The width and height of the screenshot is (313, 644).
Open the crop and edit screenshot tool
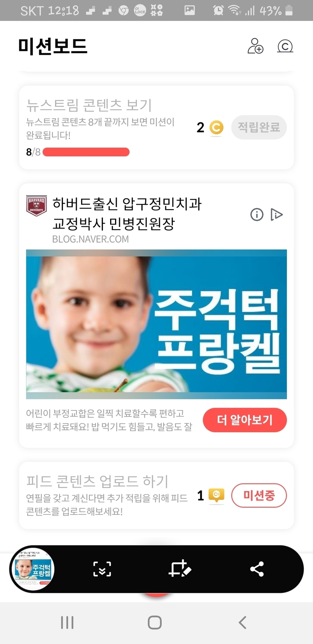pos(180,569)
